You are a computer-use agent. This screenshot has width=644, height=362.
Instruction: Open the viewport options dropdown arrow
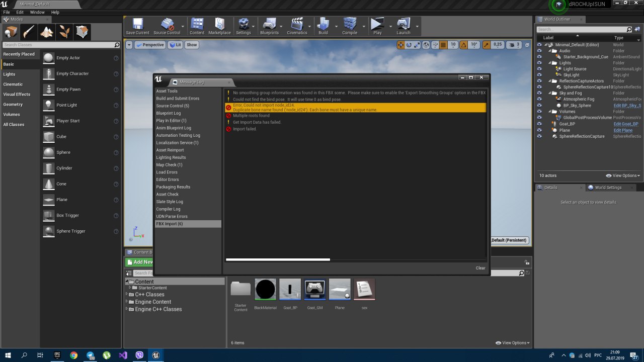pyautogui.click(x=129, y=45)
